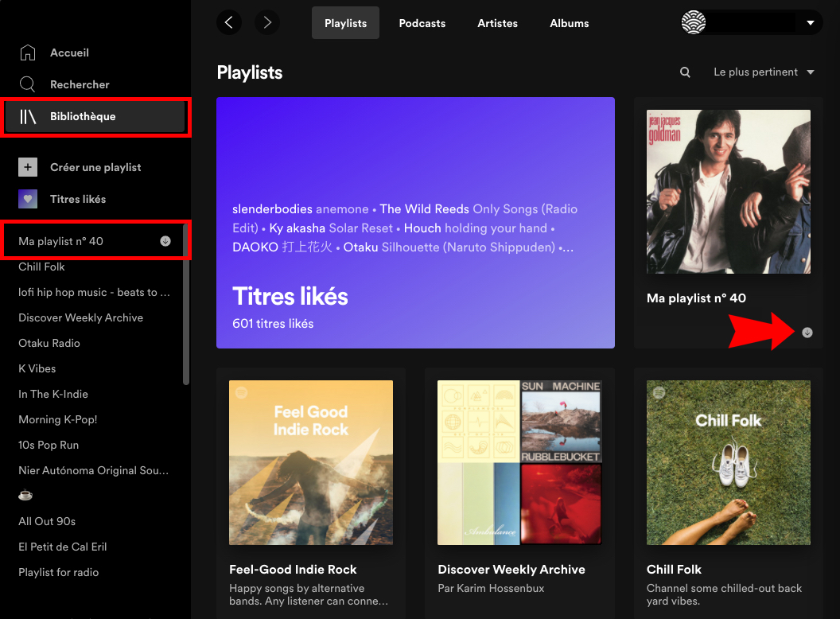Open the Feel-Good Indie Rock playlist thumbnail

tap(310, 462)
